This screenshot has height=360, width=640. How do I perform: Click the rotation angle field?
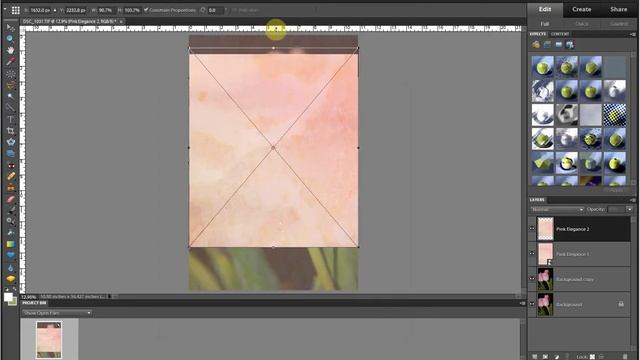pos(215,10)
